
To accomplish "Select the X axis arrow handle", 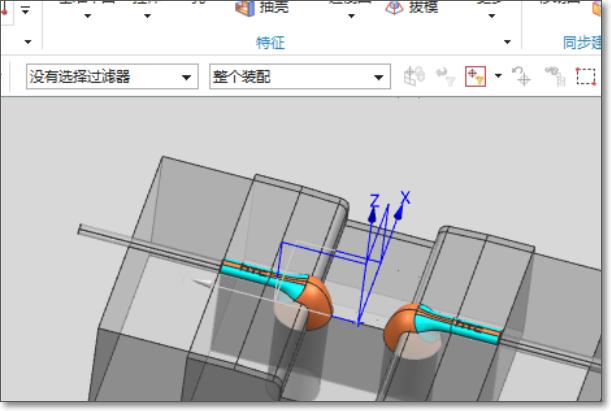I will click(x=399, y=212).
